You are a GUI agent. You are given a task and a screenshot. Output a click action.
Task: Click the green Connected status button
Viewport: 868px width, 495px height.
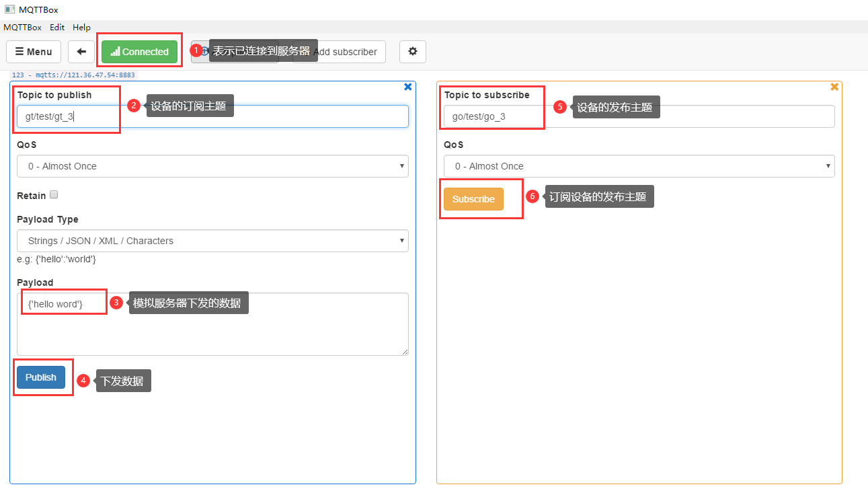click(140, 52)
